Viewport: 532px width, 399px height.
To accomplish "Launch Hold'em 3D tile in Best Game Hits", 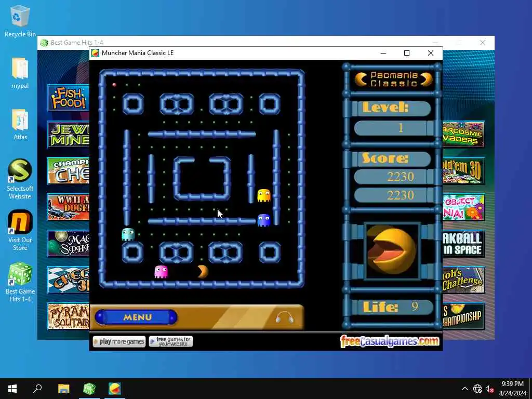I will (x=463, y=171).
